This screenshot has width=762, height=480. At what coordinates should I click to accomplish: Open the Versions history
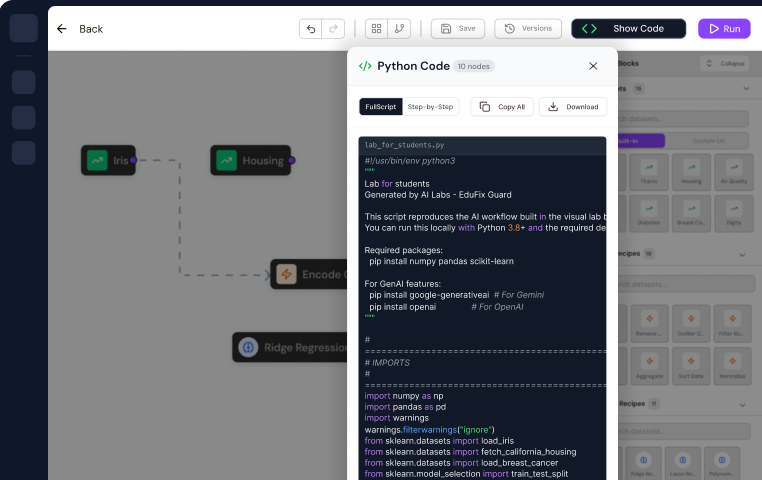(528, 29)
